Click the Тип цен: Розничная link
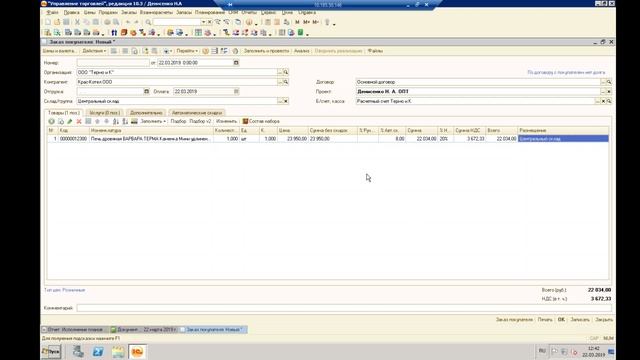 click(64, 290)
